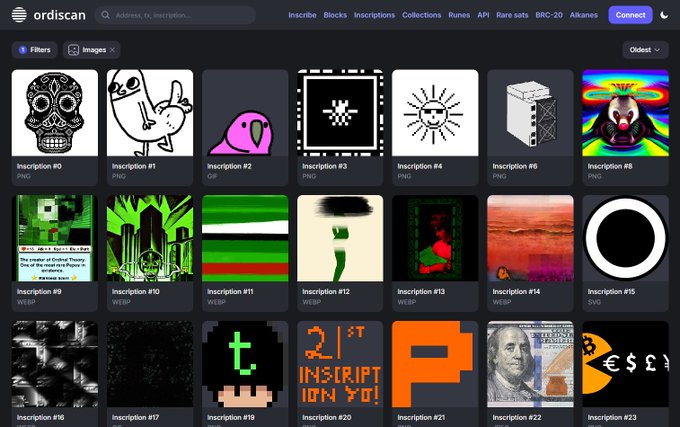Open the orange P Inscription #21
The width and height of the screenshot is (680, 427).
point(435,364)
